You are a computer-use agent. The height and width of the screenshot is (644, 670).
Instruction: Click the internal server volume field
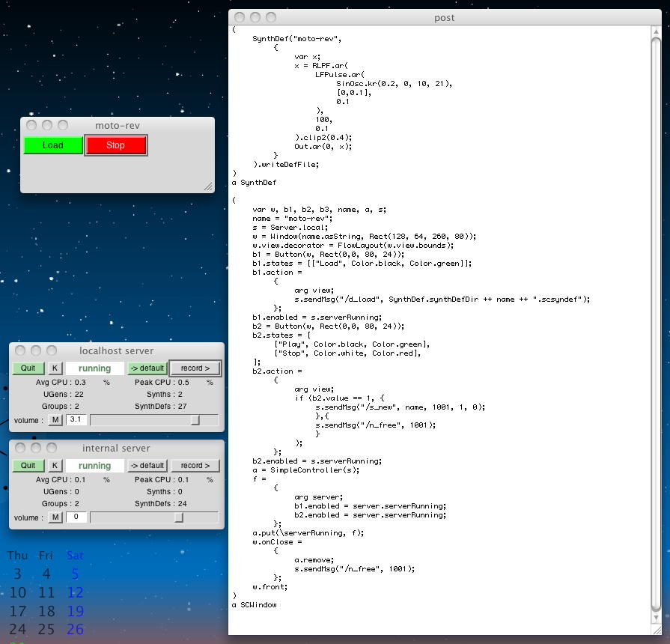click(x=76, y=517)
